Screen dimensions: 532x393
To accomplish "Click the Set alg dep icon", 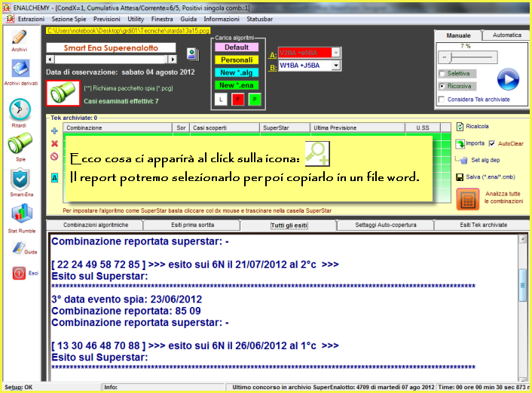I will [462, 160].
